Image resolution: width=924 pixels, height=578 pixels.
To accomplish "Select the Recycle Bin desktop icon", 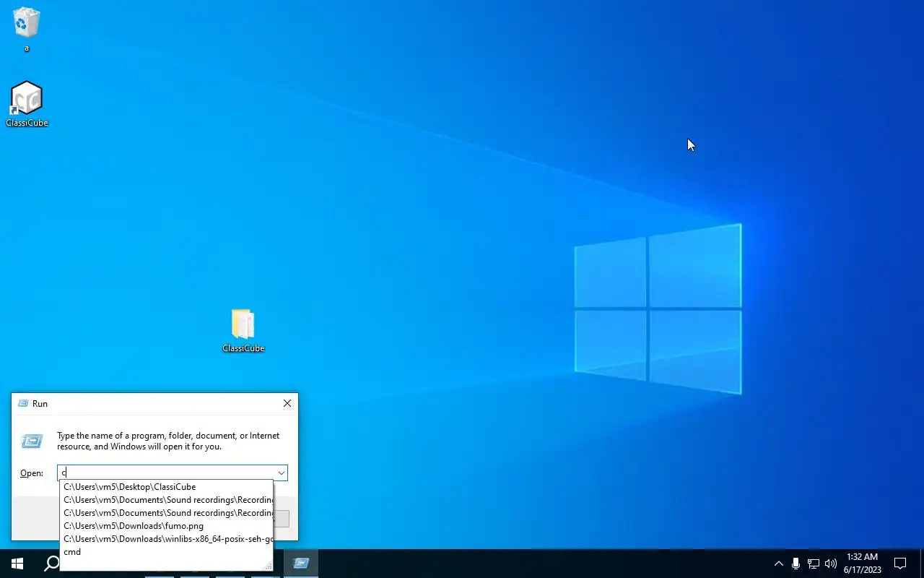I will [x=27, y=29].
